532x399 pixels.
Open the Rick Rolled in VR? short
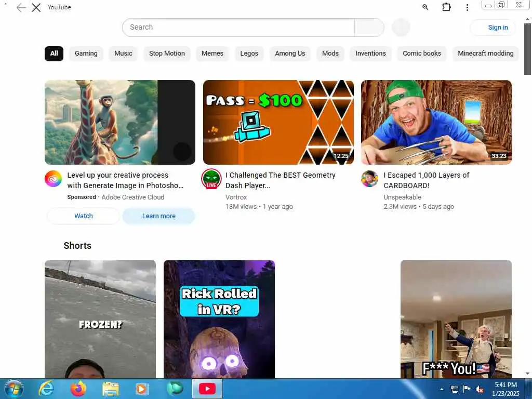coord(219,320)
